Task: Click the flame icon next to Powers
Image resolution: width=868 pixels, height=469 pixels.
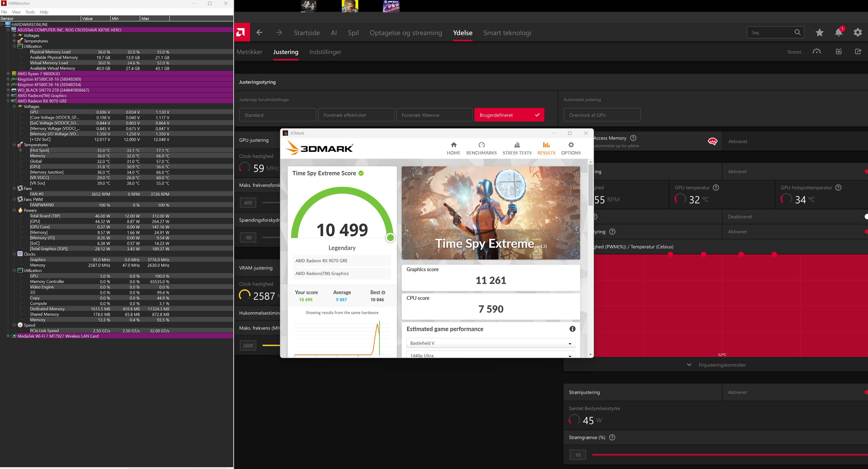Action: (x=20, y=210)
